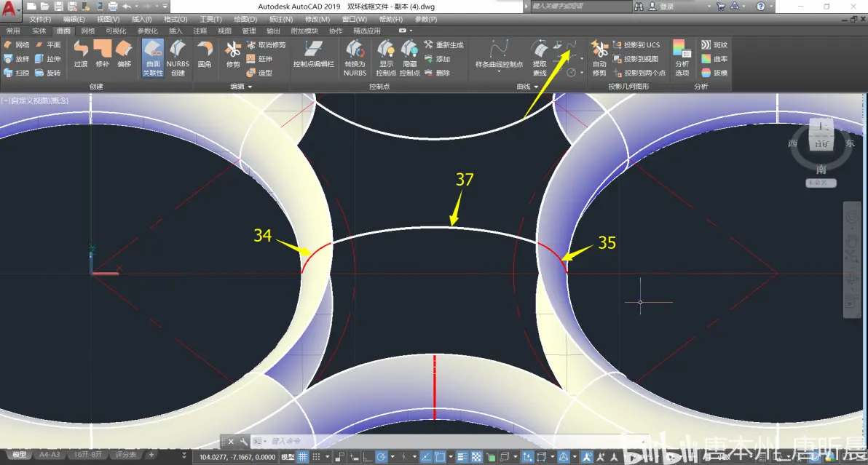Click the Plot print icon in toolbar
Screen dimensions: 868x465
pyautogui.click(x=113, y=7)
